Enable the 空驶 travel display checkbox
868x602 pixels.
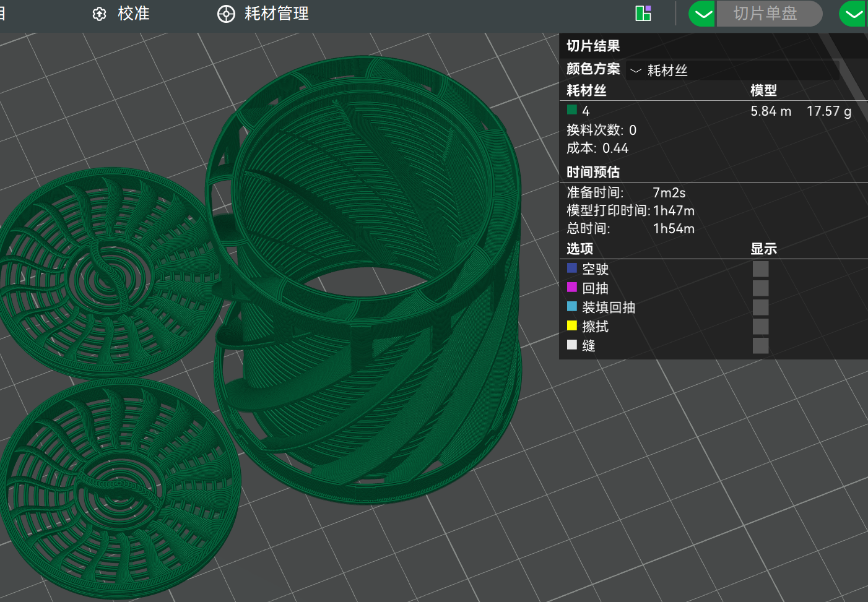tap(761, 269)
